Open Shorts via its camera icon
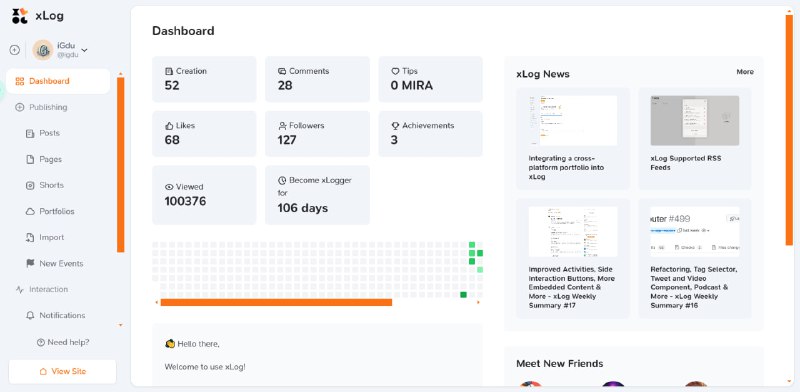This screenshot has width=800, height=392. click(30, 185)
